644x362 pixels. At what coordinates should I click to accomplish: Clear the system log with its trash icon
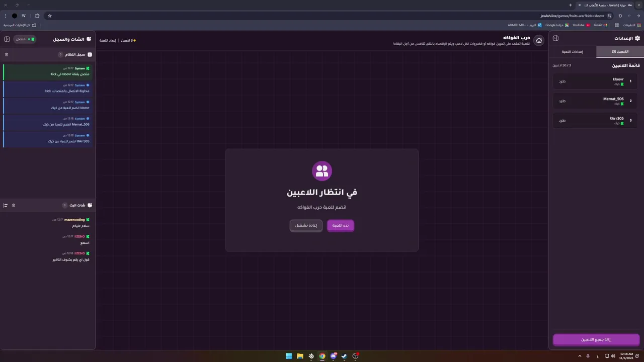[7, 54]
